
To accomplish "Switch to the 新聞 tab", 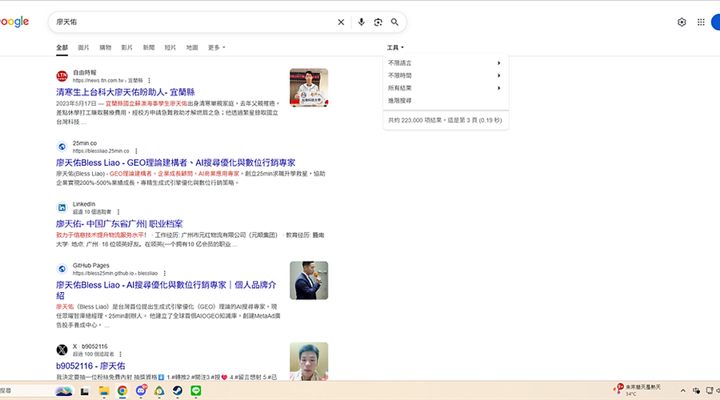I will coord(148,47).
